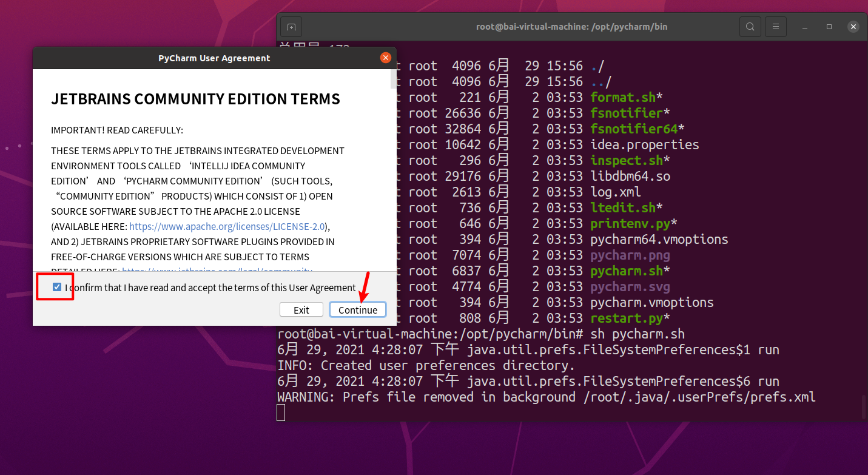Screen dimensions: 868x475
Task: Click 'INFO: Created user preferences directory' line
Action: pyautogui.click(x=426, y=365)
